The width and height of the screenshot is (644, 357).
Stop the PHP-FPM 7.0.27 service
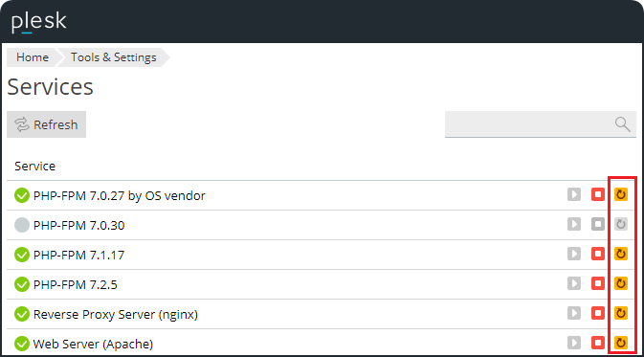(597, 194)
